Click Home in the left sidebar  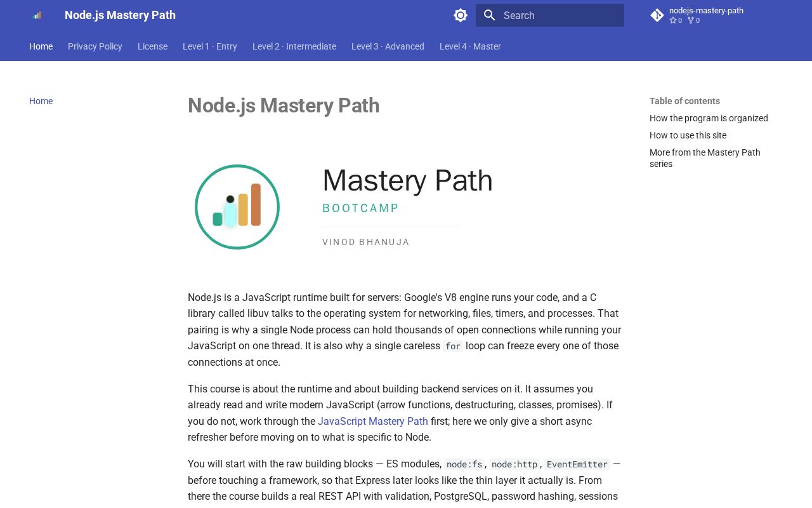(x=41, y=101)
